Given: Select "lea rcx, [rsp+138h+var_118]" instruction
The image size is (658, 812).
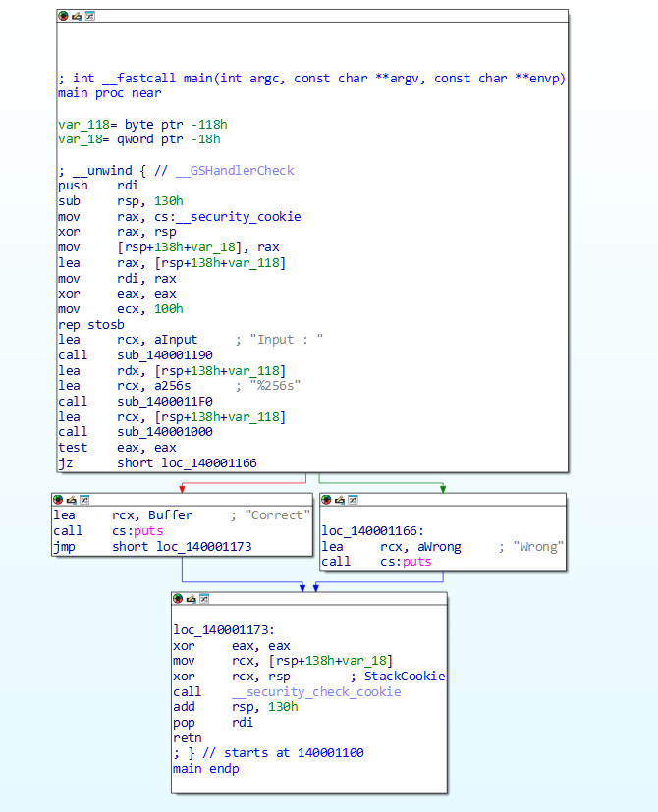Looking at the screenshot, I should (x=172, y=417).
